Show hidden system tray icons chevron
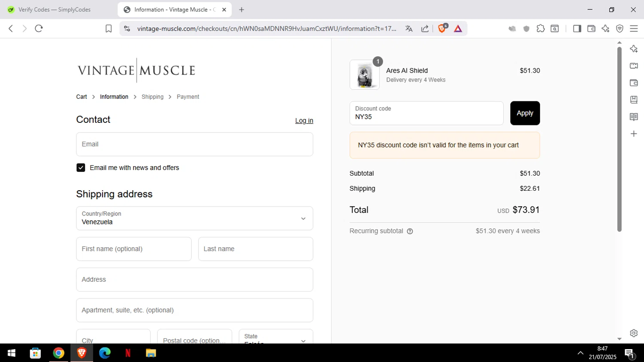 (x=580, y=353)
